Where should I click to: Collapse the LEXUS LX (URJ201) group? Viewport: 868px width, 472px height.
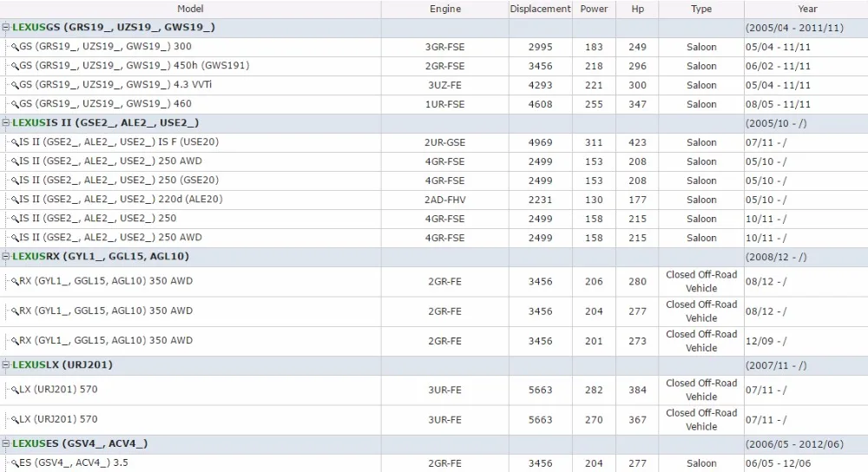click(5, 364)
